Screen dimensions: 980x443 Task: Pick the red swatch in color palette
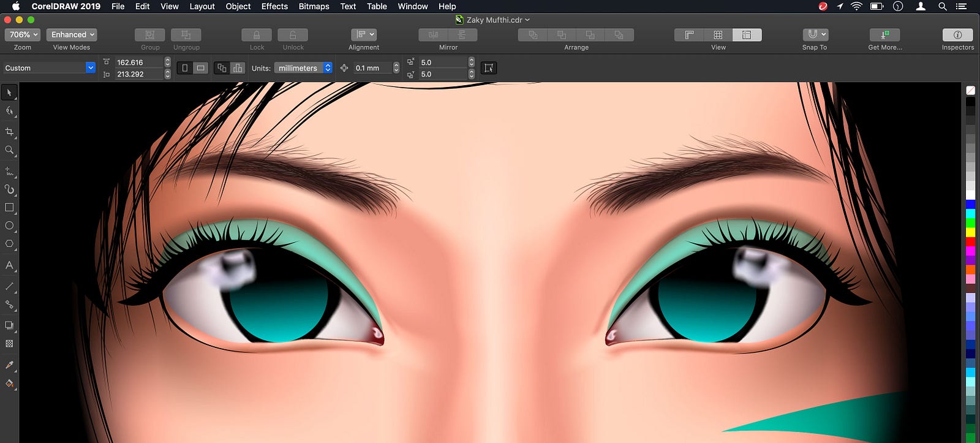[970, 242]
